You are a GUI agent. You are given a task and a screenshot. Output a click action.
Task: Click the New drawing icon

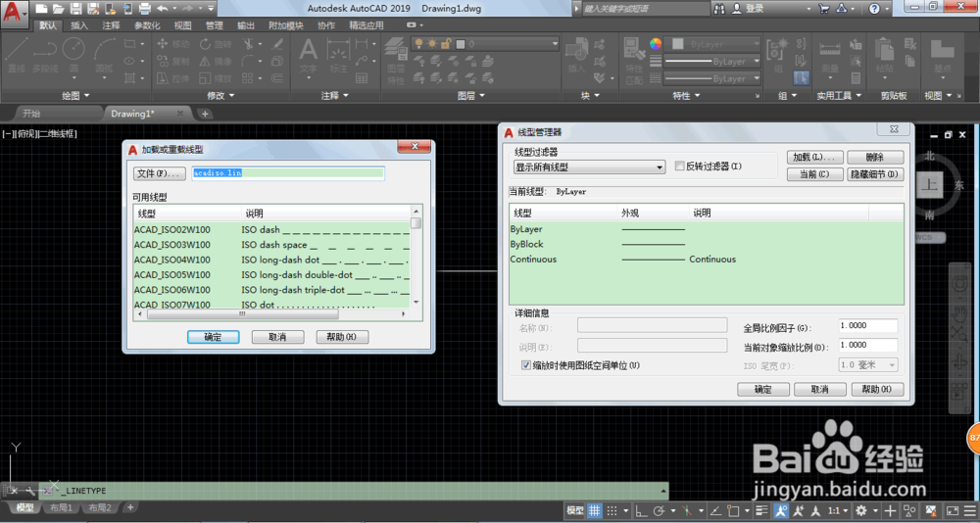(x=41, y=9)
